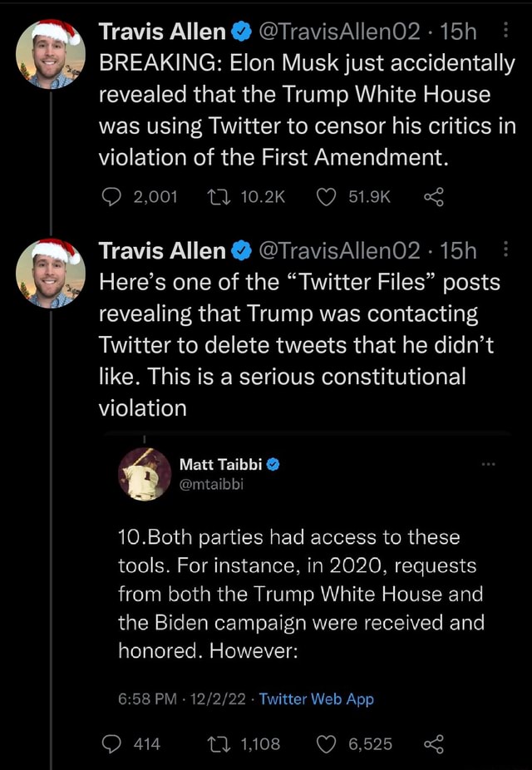Open Travis Allen's avatar in second tweet
This screenshot has width=532, height=770.
pos(50,273)
